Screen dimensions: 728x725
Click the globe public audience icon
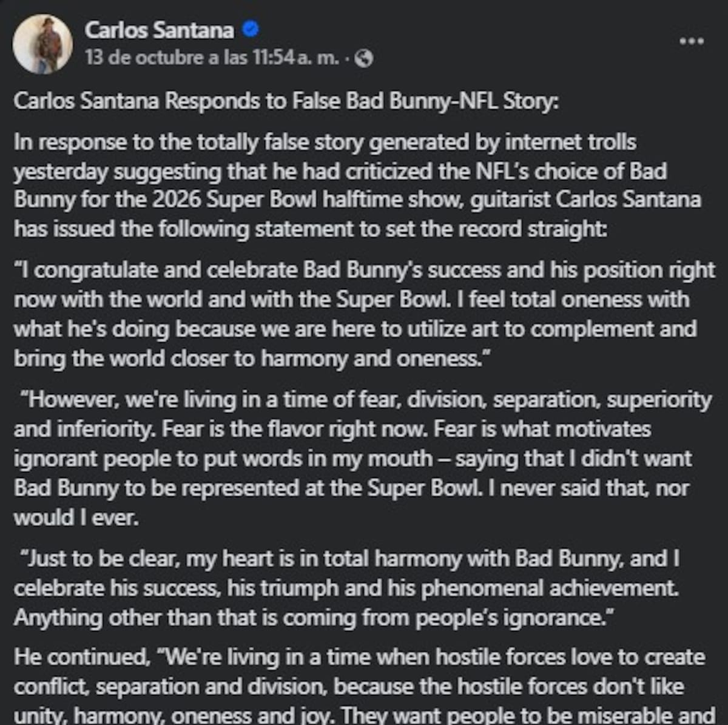point(363,58)
